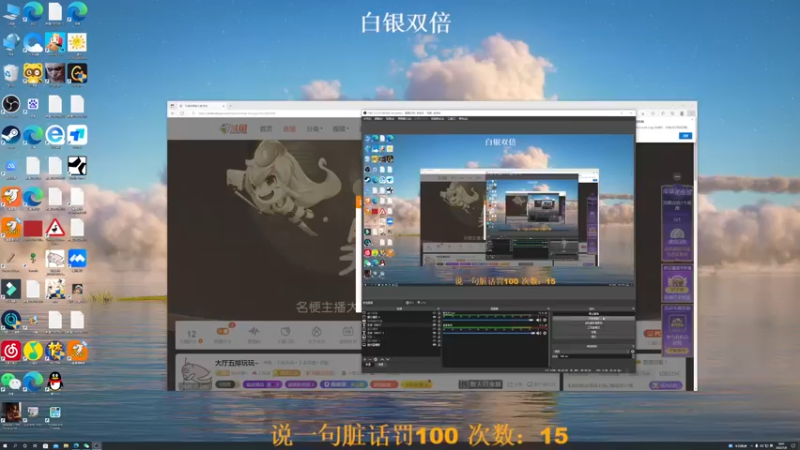Expand the 视频 dropdown on Douyu
800x450 pixels.
point(341,129)
